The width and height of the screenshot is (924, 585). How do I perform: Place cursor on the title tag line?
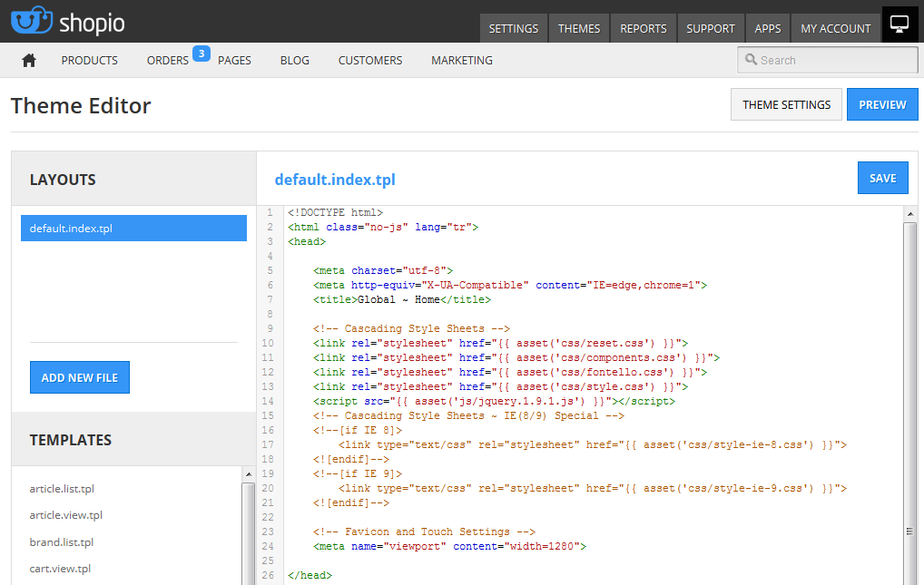(x=402, y=300)
